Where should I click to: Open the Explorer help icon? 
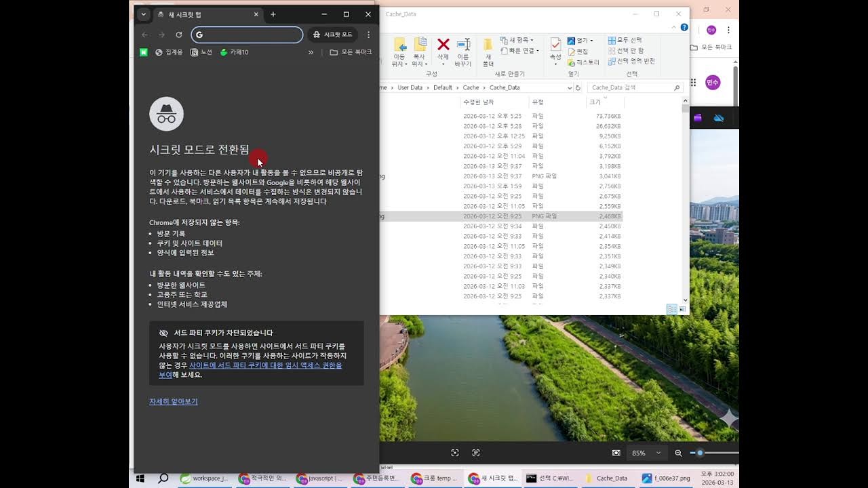tap(684, 27)
